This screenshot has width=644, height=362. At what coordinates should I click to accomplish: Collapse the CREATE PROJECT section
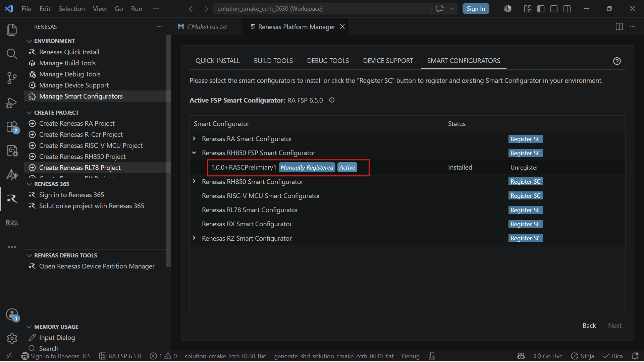(x=29, y=113)
